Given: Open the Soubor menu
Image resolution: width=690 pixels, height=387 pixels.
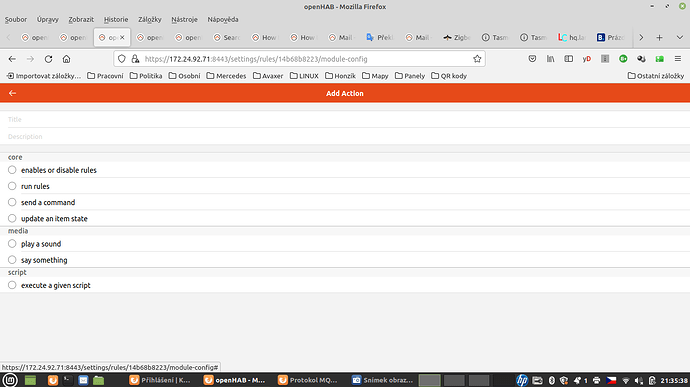Looking at the screenshot, I should [x=16, y=19].
